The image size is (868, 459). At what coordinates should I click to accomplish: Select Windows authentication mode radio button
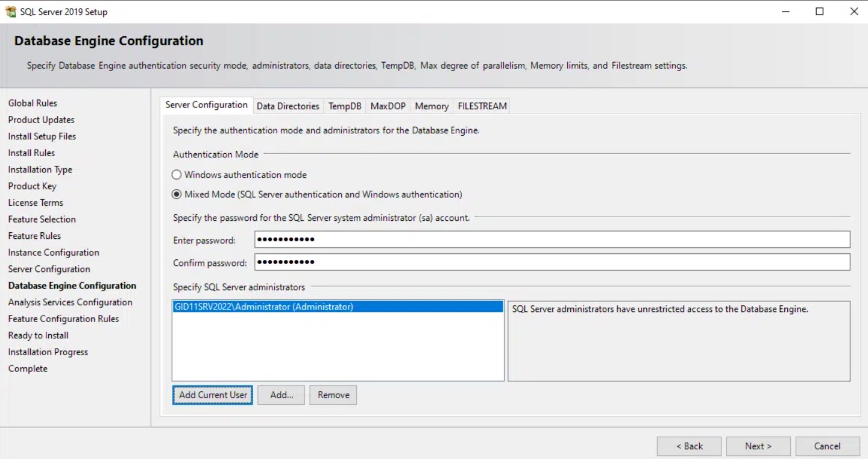point(177,175)
